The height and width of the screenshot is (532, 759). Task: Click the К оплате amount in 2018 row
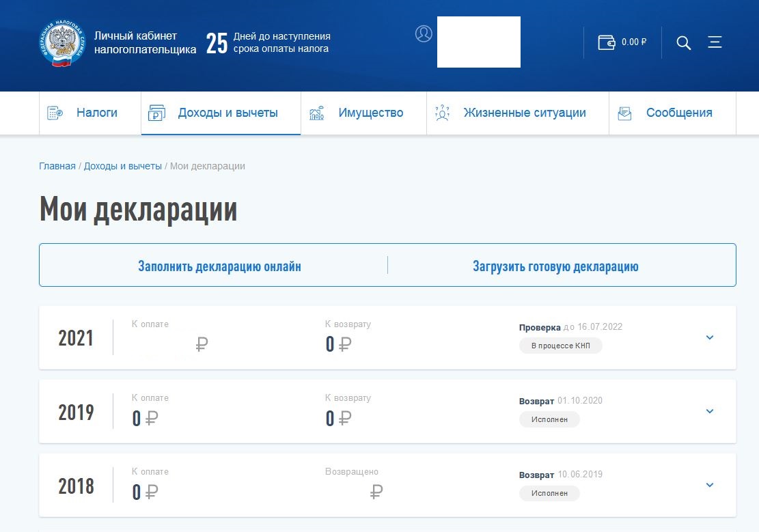(145, 492)
